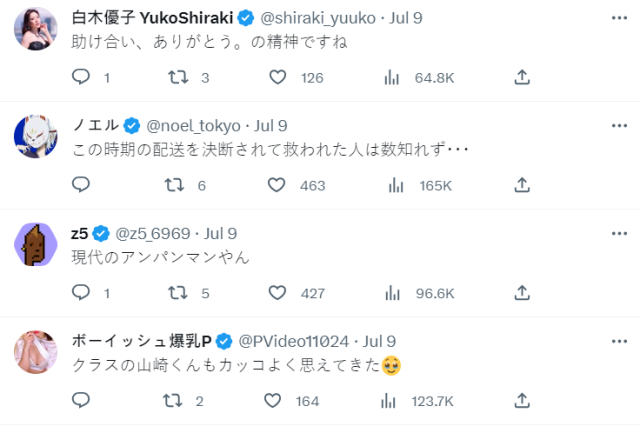Like ノエル's tweet with 463 likes
This screenshot has width=640, height=433.
[x=277, y=185]
